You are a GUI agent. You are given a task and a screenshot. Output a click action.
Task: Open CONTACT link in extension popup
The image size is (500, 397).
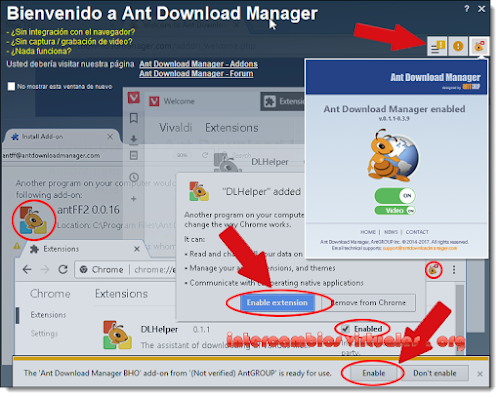pos(417,232)
